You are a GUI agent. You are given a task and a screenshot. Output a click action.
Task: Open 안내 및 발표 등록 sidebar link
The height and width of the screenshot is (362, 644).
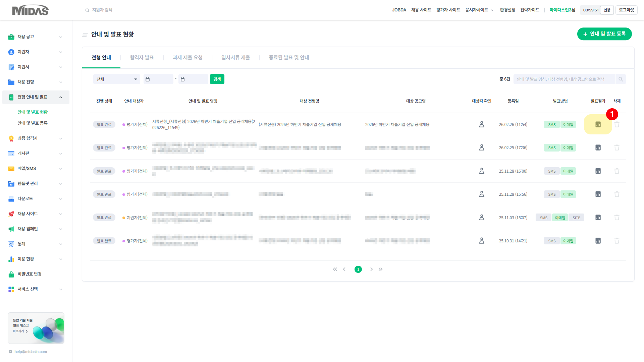[33, 123]
